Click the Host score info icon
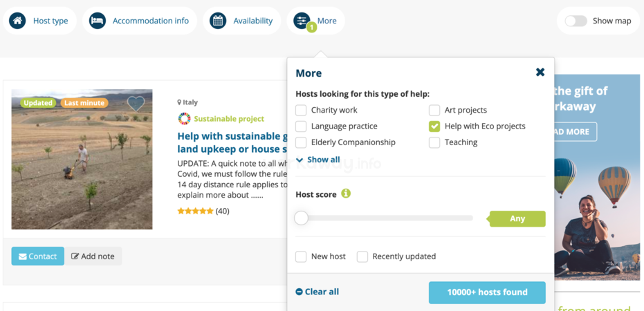The height and width of the screenshot is (311, 644). click(346, 194)
